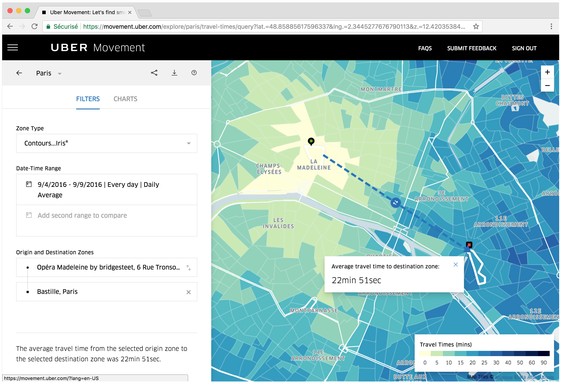This screenshot has width=561, height=392.
Task: Click the browser back button
Action: 10,26
